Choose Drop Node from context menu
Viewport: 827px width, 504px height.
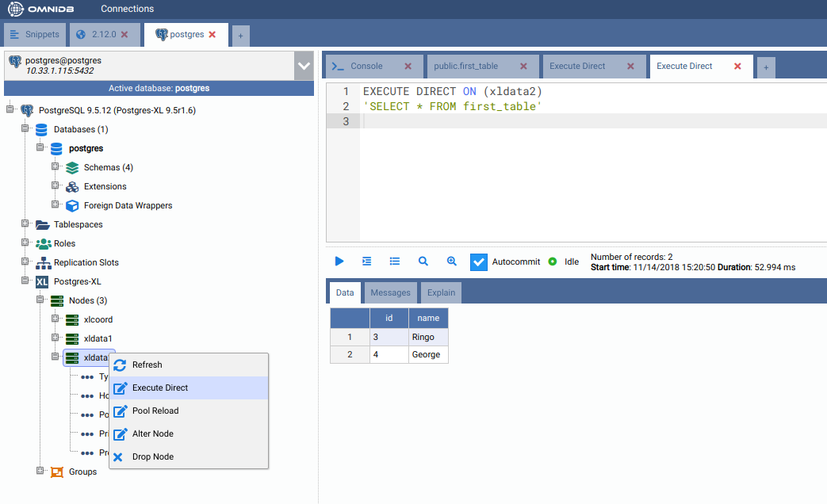(152, 456)
